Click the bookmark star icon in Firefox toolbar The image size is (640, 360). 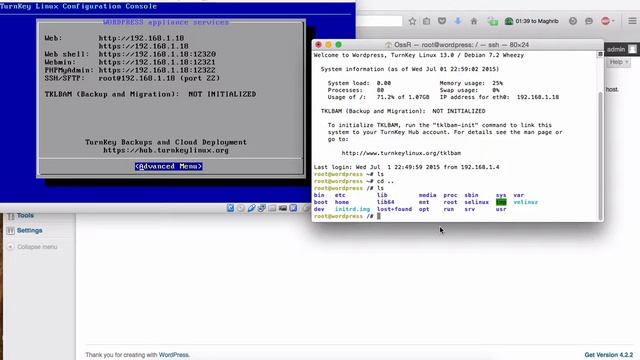click(x=412, y=21)
